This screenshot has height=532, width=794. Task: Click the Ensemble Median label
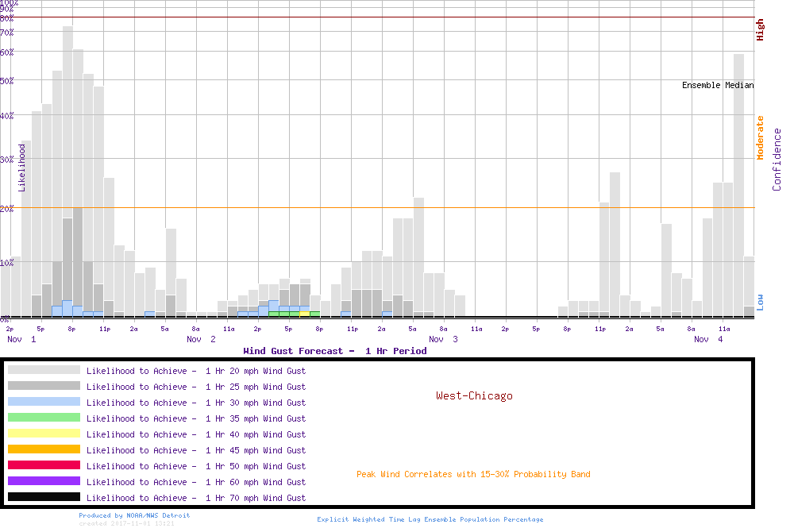pyautogui.click(x=718, y=85)
